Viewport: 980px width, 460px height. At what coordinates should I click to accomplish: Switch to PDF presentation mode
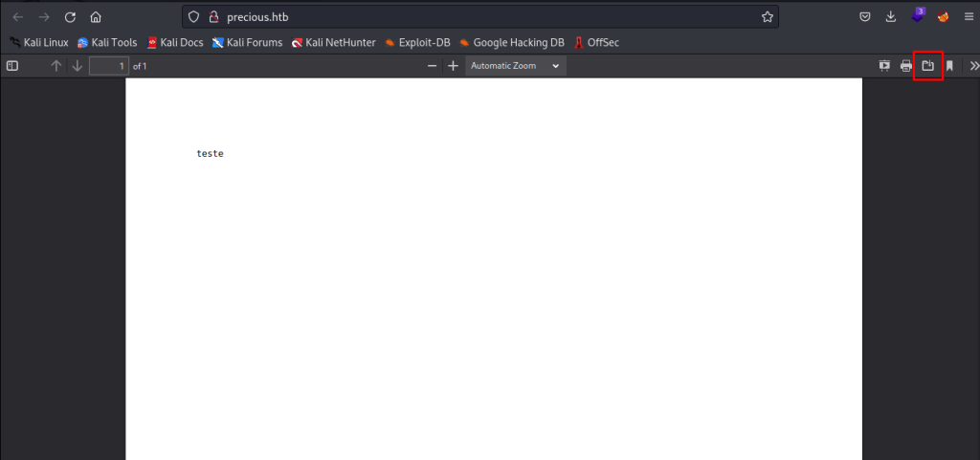pyautogui.click(x=884, y=66)
